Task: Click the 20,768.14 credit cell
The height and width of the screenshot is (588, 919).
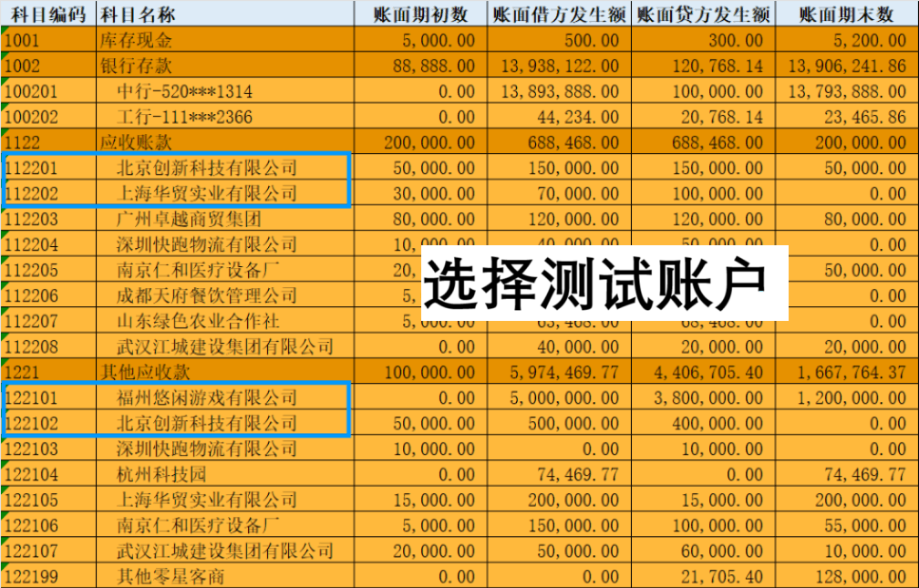Action: [x=703, y=117]
